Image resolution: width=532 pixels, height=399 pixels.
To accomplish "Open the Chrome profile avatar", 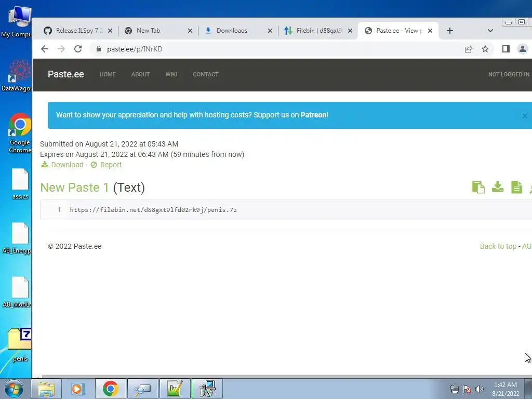I will coord(523,49).
